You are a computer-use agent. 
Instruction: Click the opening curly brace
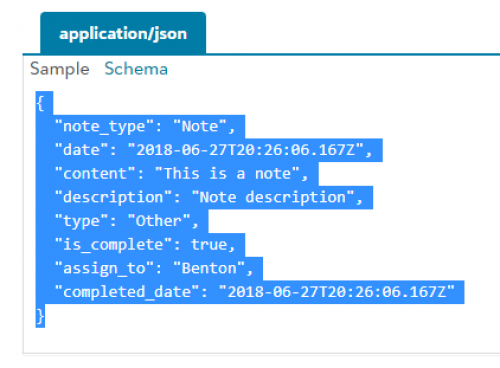40,103
